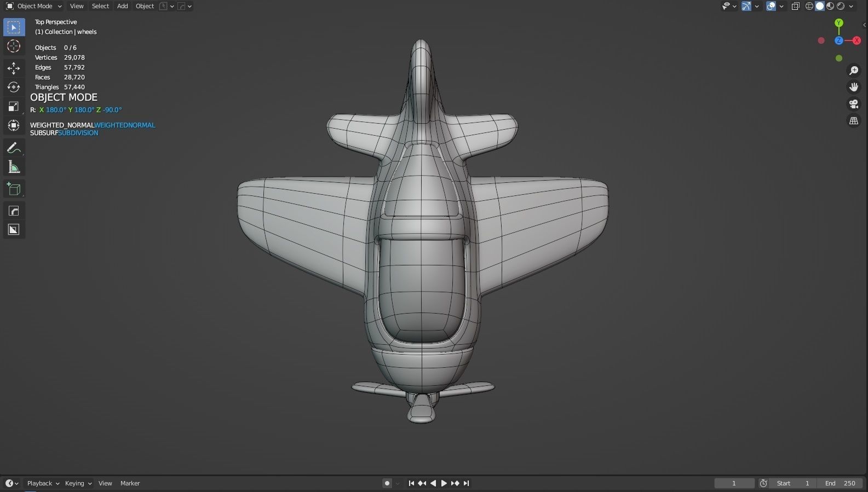Open gizmo options dropdown arrow
Screen dimensions: 868x492
tap(757, 7)
